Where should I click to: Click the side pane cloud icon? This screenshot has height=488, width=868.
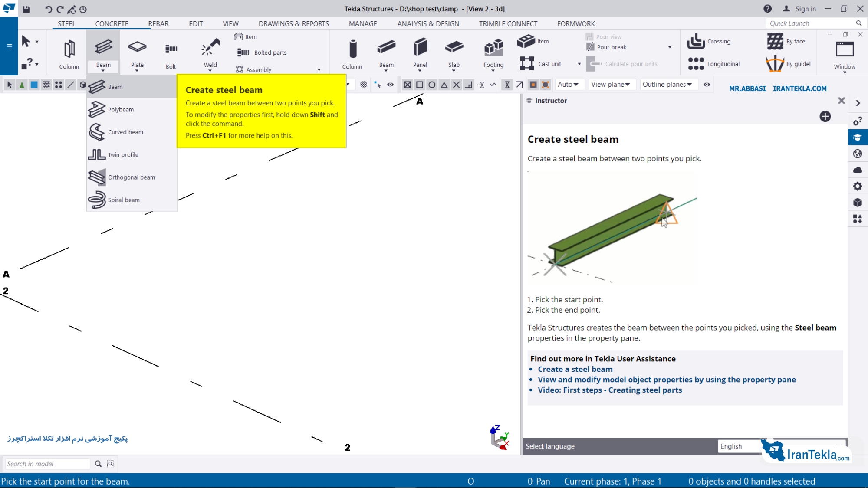(857, 170)
